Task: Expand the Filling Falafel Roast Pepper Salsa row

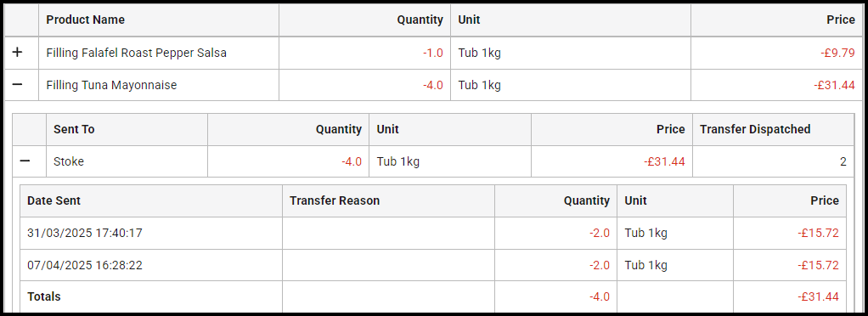Action: coord(18,53)
